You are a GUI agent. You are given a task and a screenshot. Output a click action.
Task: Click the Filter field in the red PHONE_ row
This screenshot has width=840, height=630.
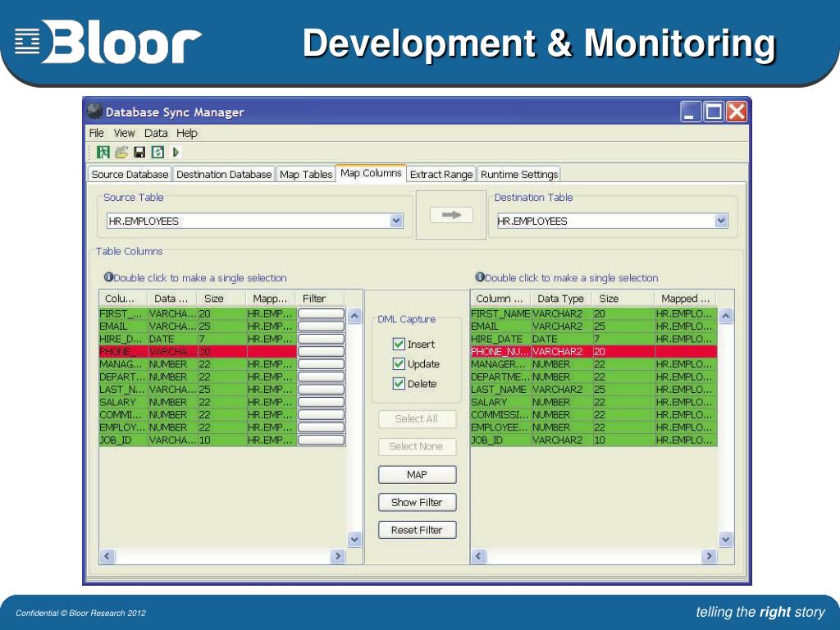click(x=321, y=351)
